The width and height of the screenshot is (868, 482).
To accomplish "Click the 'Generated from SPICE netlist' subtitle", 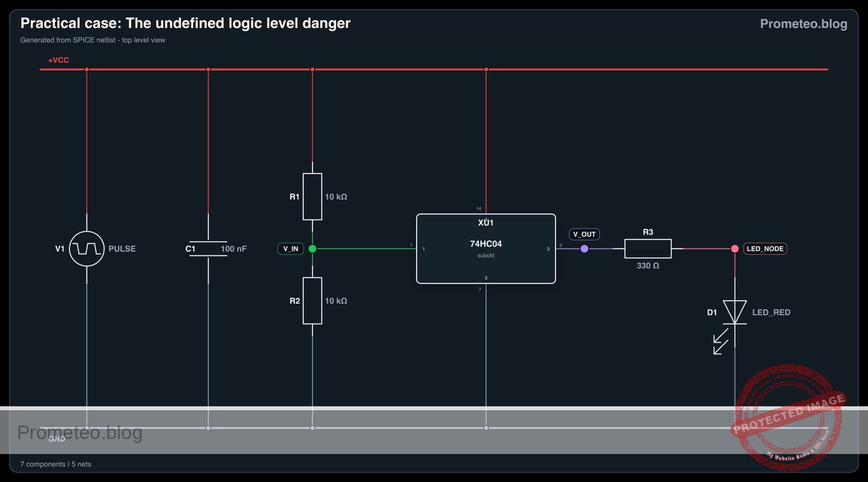I will [x=93, y=40].
